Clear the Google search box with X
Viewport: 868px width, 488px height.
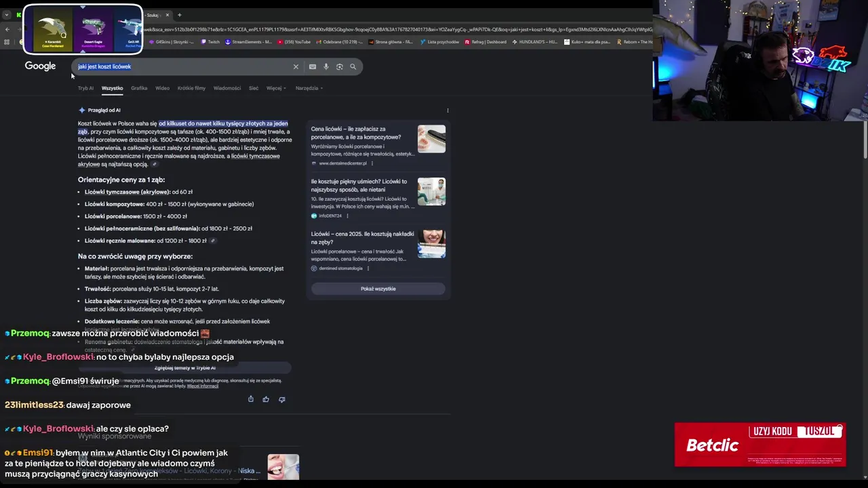(x=296, y=66)
